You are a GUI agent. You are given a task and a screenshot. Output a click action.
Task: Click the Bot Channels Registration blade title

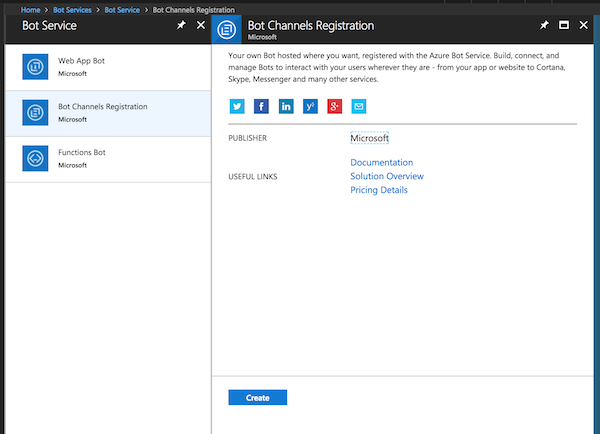pyautogui.click(x=311, y=26)
